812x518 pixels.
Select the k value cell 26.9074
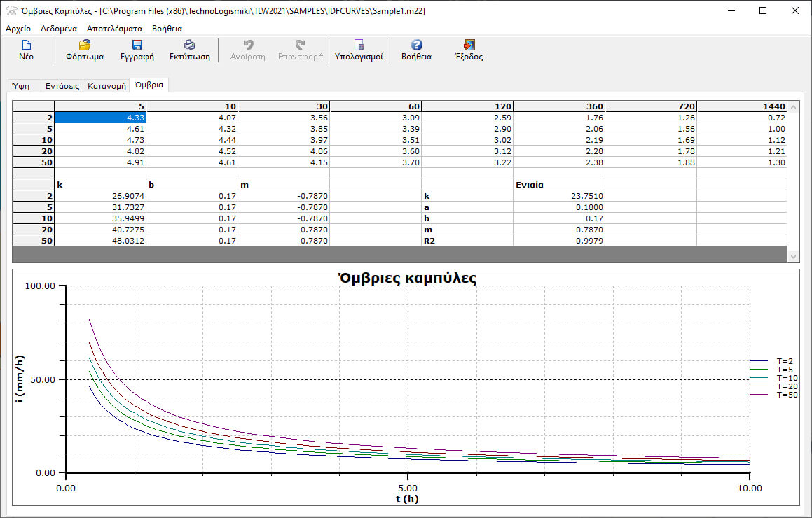[100, 196]
